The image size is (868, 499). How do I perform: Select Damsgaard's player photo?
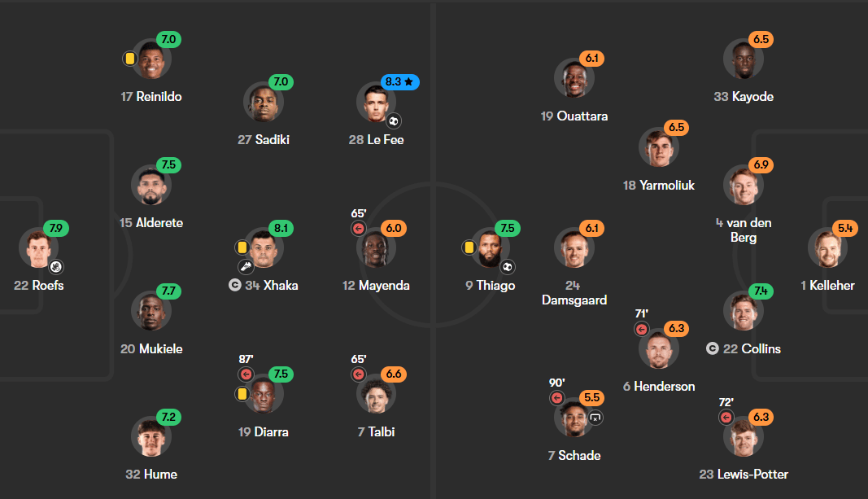[574, 247]
